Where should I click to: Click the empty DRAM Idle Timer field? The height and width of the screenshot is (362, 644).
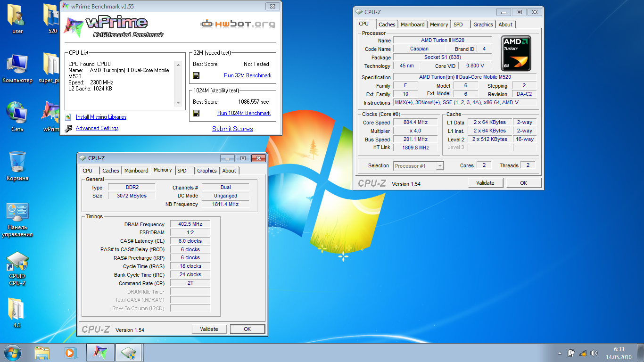tap(190, 292)
